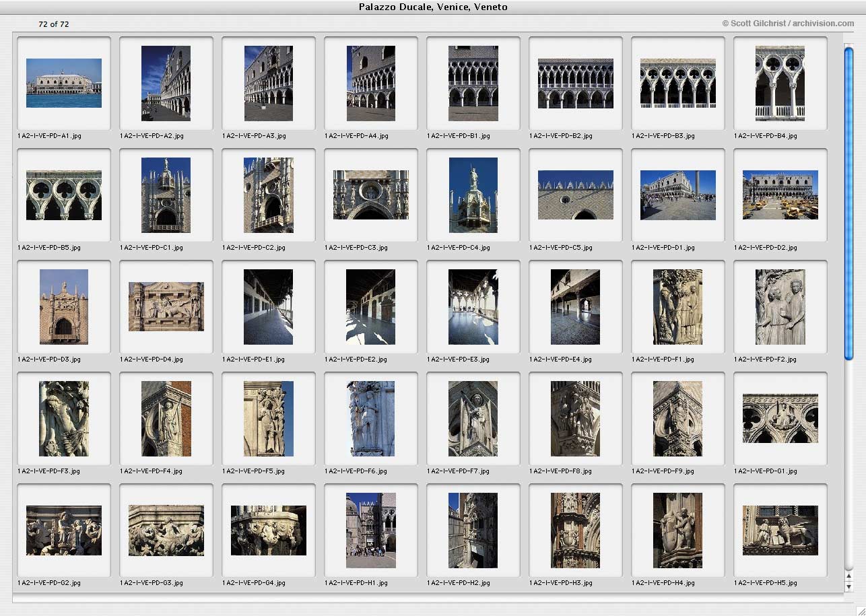The height and width of the screenshot is (616, 866).
Task: Click the '72 of 72' image counter
Action: 54,24
